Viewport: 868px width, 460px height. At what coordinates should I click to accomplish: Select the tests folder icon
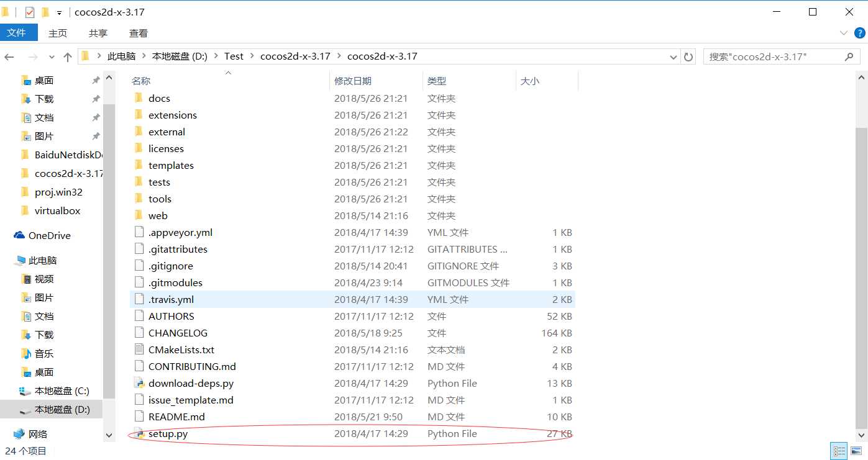pyautogui.click(x=139, y=182)
